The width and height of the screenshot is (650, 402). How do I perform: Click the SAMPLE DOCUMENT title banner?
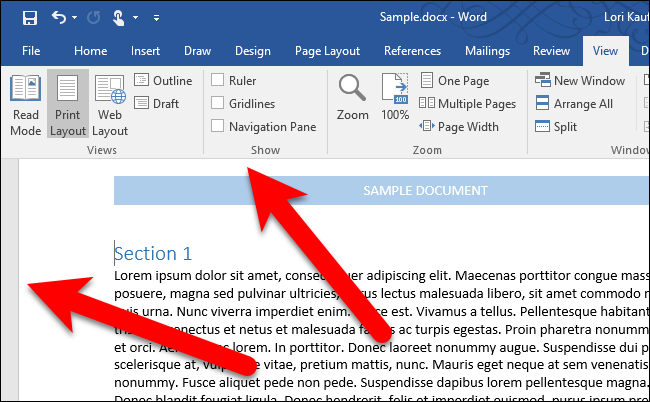[382, 191]
